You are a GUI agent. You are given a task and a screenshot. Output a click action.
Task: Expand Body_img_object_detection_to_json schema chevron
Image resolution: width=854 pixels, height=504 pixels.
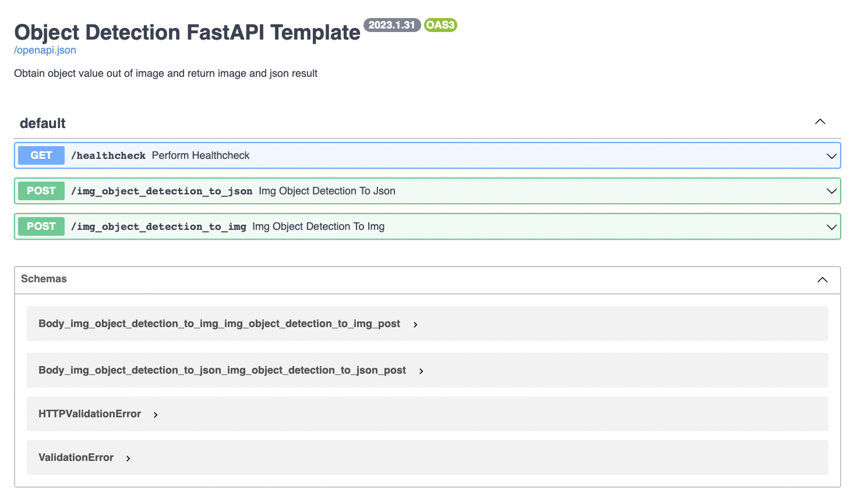(421, 371)
